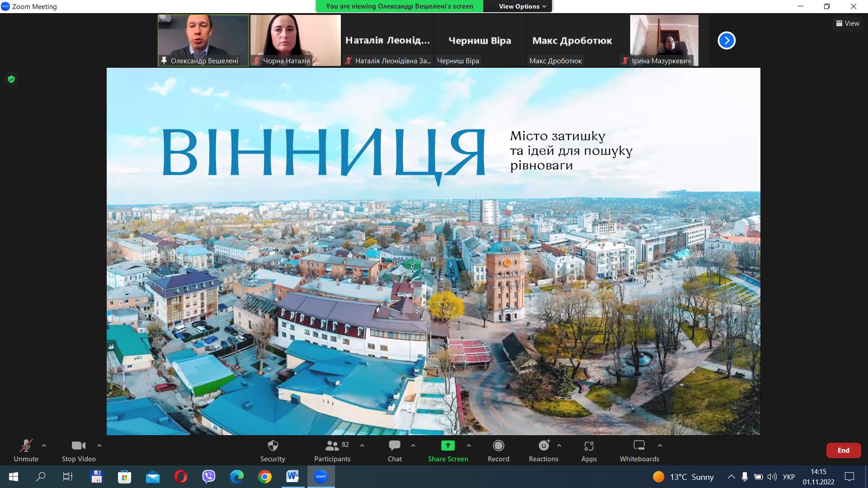Image resolution: width=868 pixels, height=488 pixels.
Task: Click the green encryption shield icon
Action: coord(11,80)
